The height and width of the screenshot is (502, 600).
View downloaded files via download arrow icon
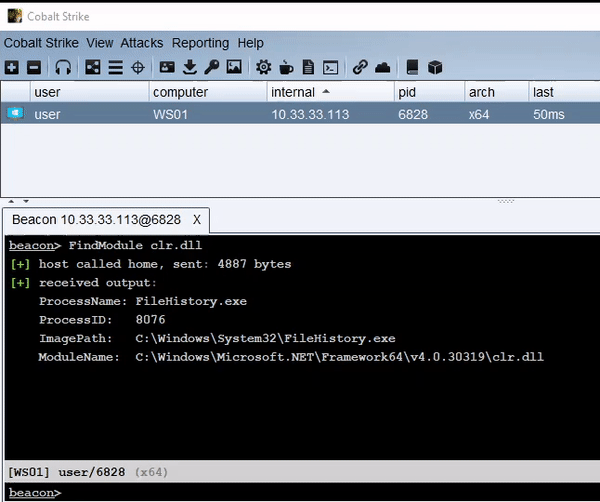(x=189, y=68)
